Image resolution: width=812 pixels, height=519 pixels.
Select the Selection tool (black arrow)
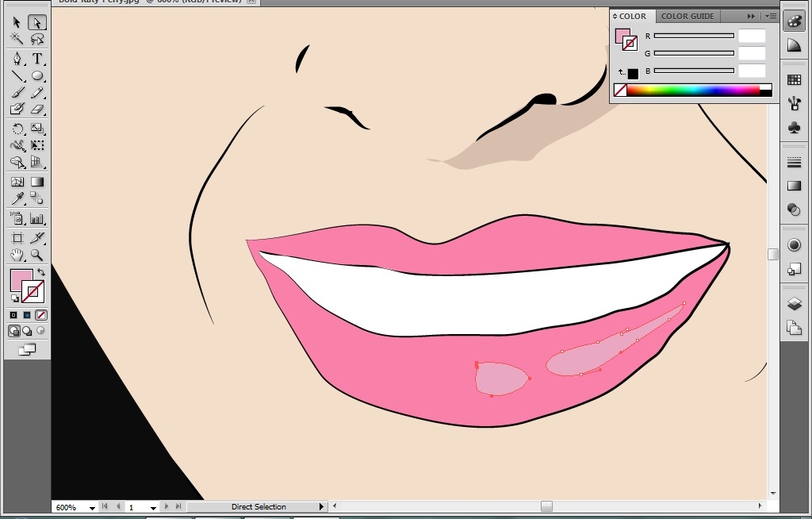coord(17,22)
